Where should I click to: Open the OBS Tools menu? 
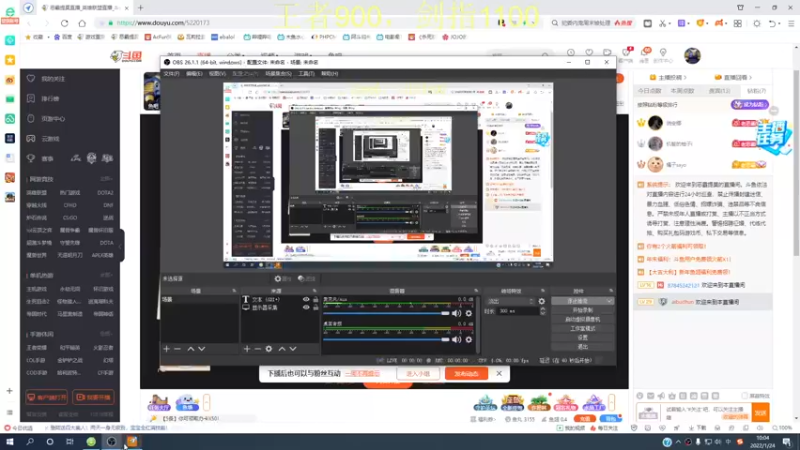pos(306,73)
